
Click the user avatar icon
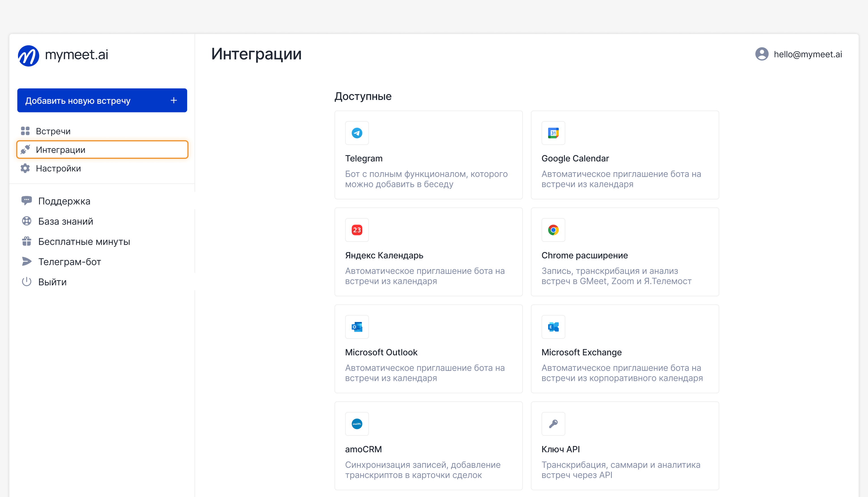coord(762,54)
